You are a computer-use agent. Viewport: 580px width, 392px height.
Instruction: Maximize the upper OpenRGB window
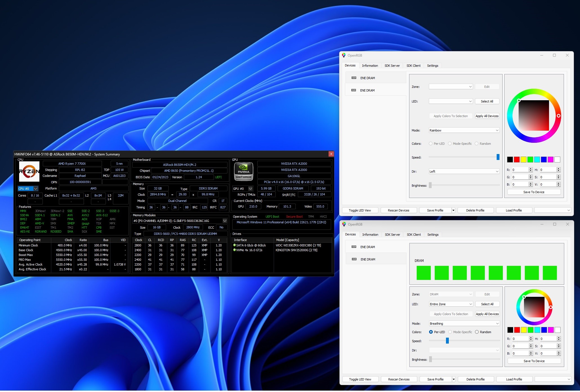pos(554,55)
